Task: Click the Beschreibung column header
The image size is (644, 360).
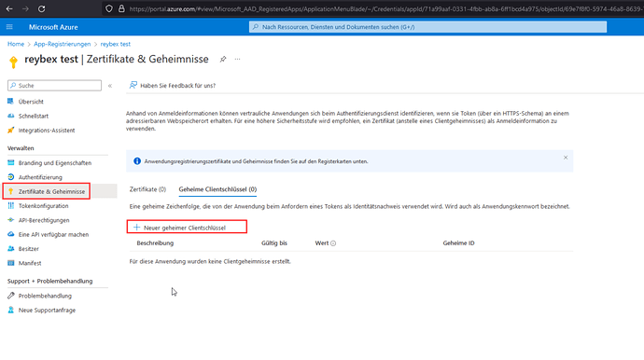Action: point(155,243)
